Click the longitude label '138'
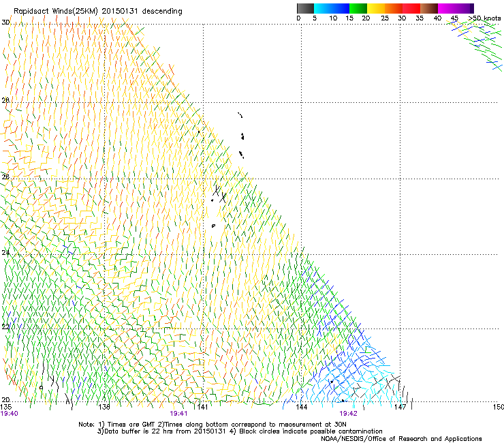The width and height of the screenshot is (504, 443). tap(104, 407)
